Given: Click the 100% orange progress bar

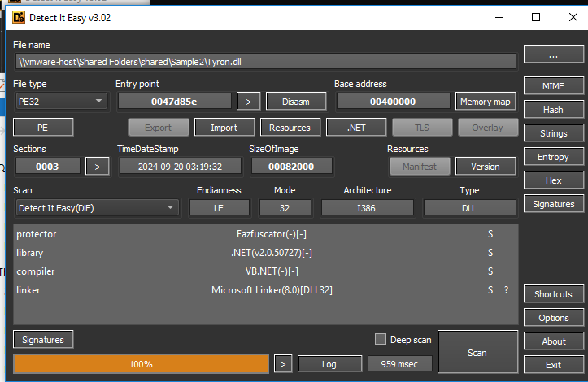Looking at the screenshot, I should [x=141, y=364].
